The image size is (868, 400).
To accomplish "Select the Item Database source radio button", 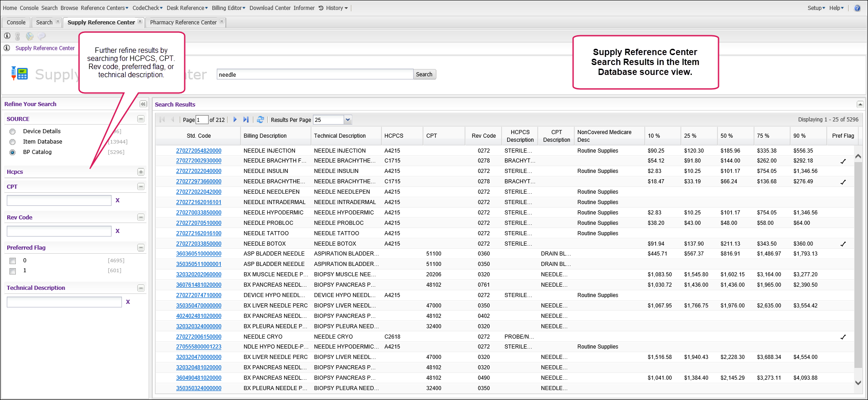I will [x=13, y=142].
